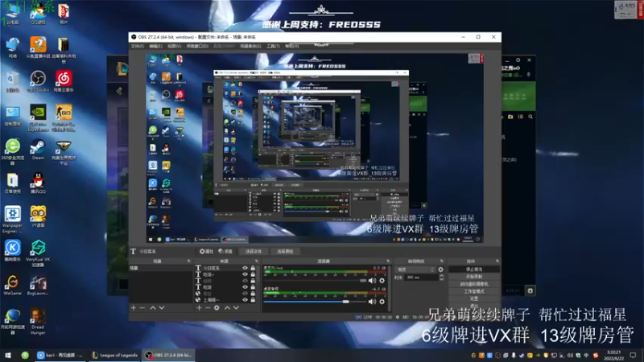Click the Start Recording button
644x362 pixels.
[474, 277]
